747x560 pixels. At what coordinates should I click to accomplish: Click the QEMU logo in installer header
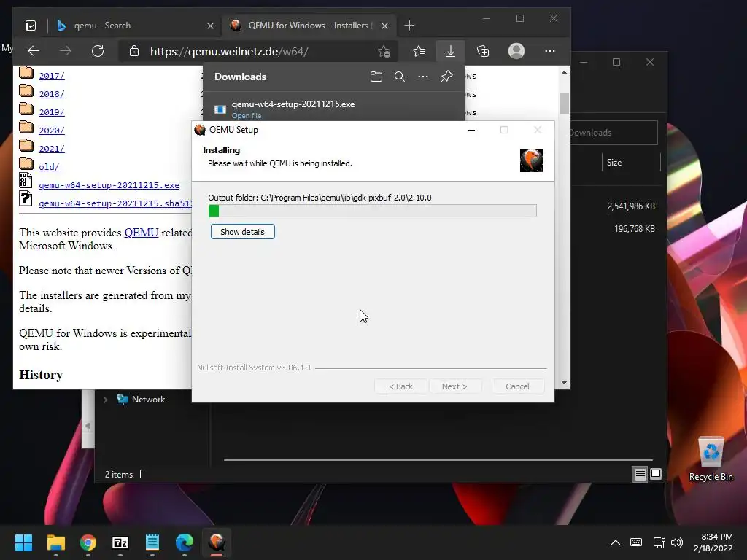tap(532, 160)
